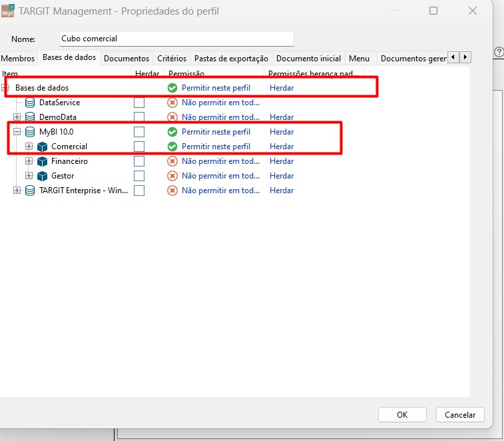Click red deny icon on Financeiro row

172,161
